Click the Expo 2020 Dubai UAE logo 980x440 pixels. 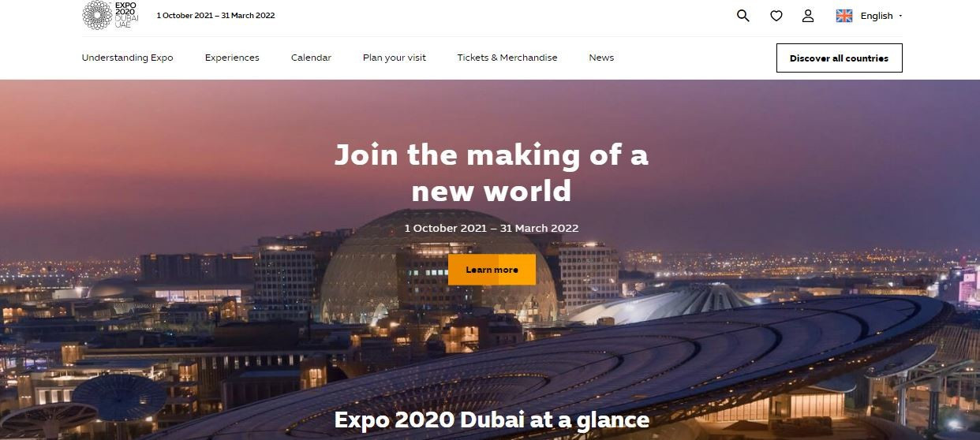[x=110, y=15]
